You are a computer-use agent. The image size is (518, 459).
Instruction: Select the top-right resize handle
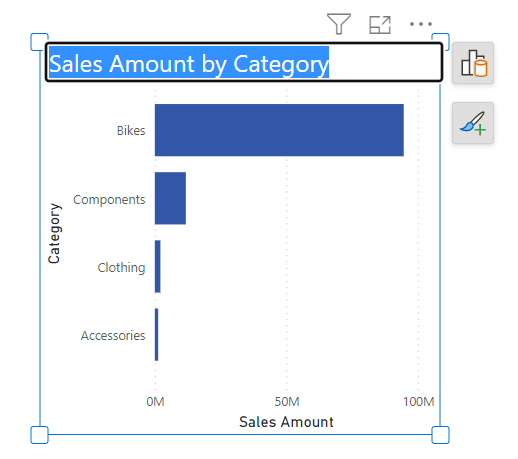[x=441, y=42]
